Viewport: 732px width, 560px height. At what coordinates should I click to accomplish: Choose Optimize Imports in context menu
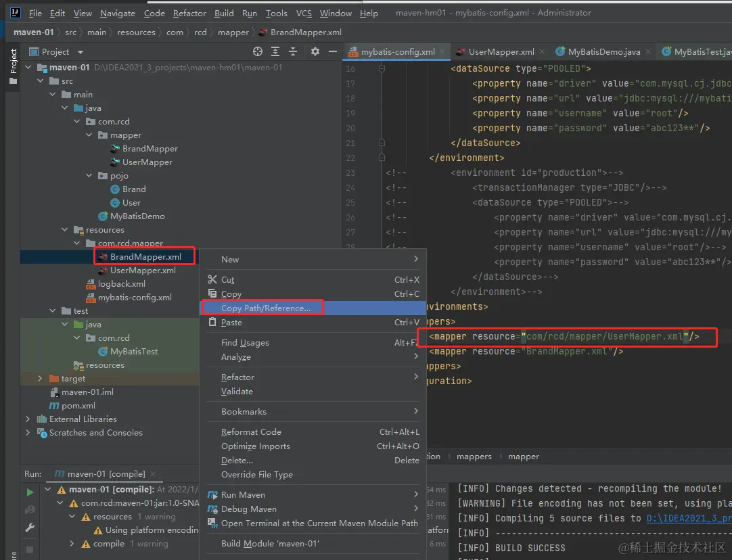(313, 446)
